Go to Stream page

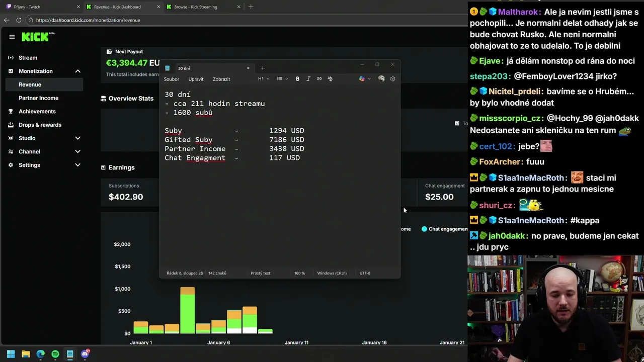point(28,58)
